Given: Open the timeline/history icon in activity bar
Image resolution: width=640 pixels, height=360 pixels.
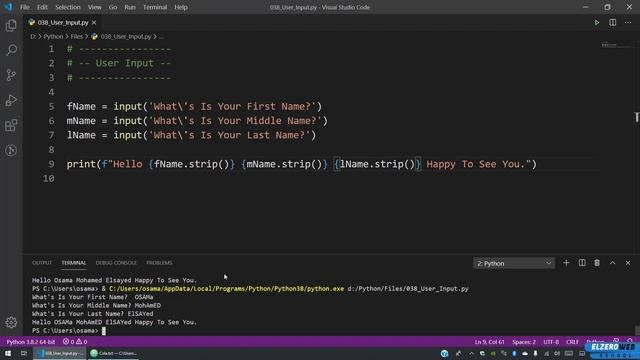Looking at the screenshot, I should click(x=11, y=150).
